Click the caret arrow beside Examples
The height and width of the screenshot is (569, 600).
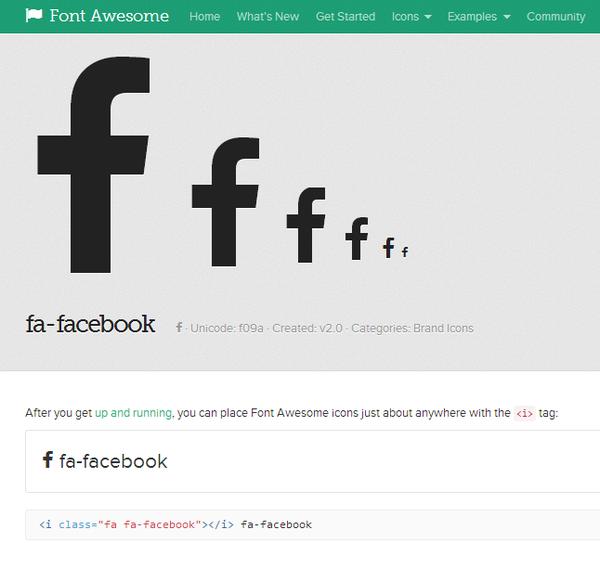click(507, 17)
